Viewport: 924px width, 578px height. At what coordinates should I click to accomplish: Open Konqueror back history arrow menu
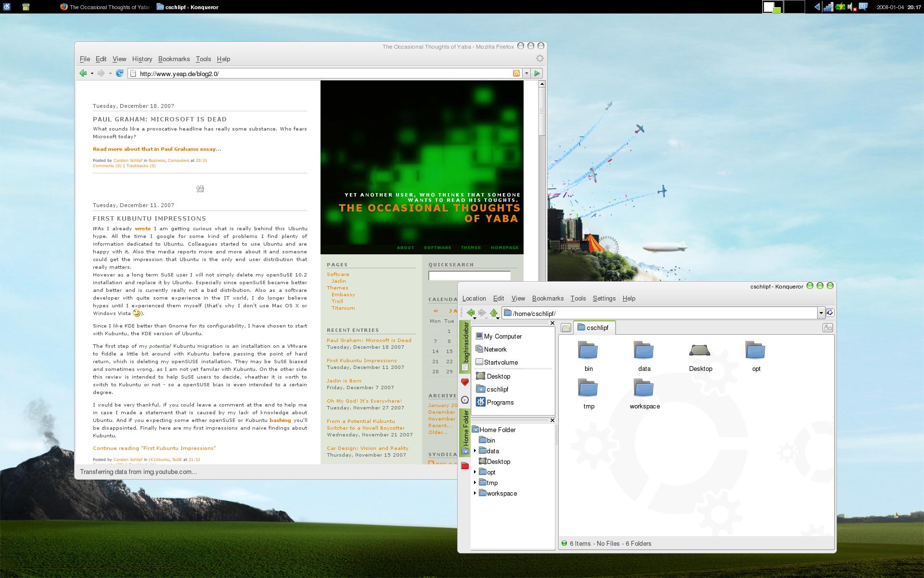pos(475,318)
